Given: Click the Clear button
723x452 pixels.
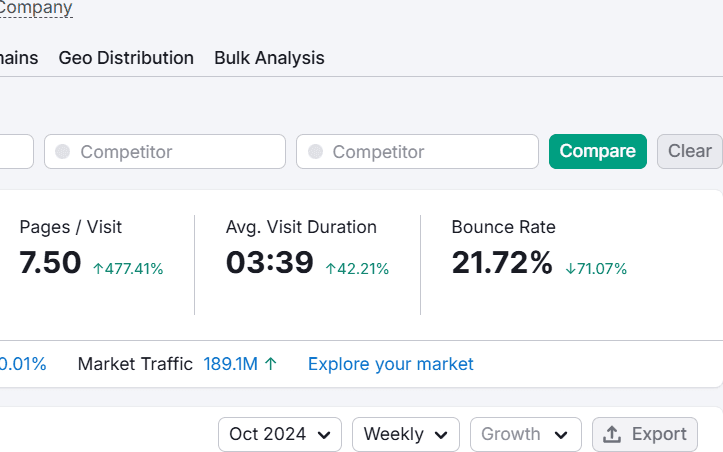Looking at the screenshot, I should tap(689, 151).
